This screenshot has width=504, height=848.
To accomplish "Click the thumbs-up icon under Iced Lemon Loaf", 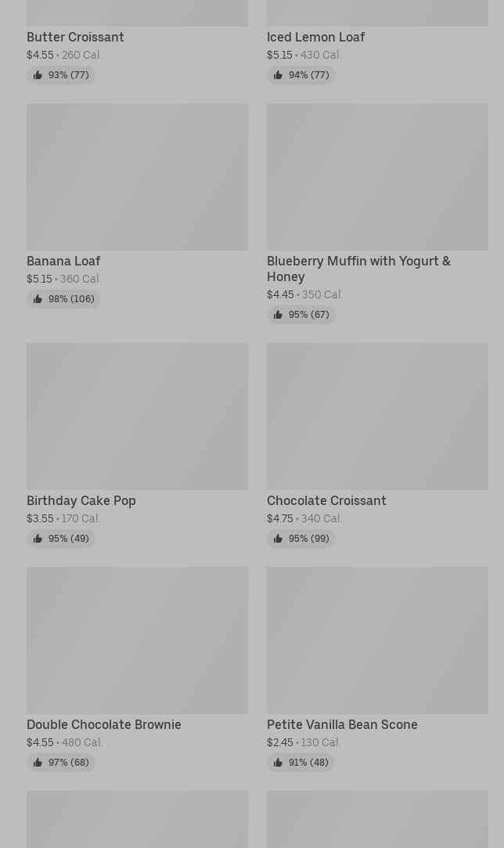I will coord(278,75).
